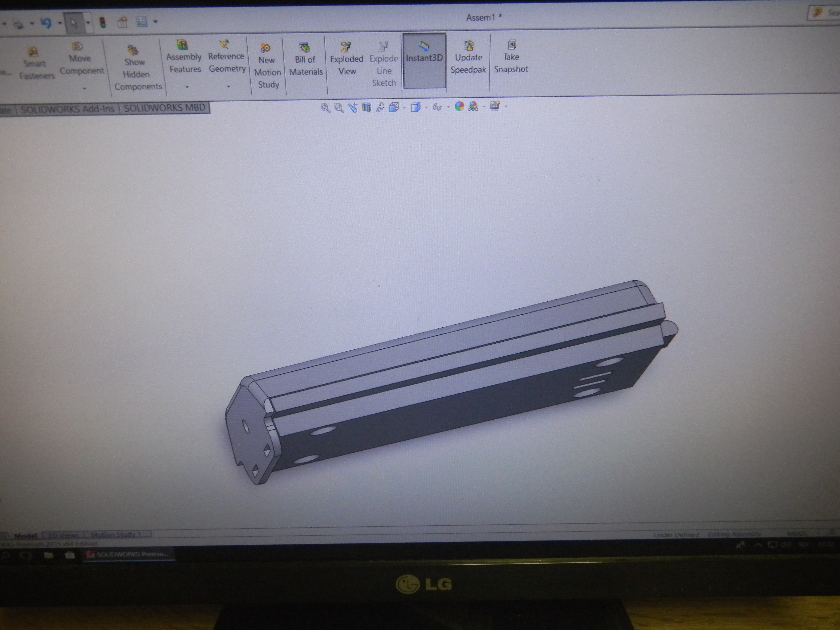Click the Display Style cube icon
The width and height of the screenshot is (840, 630).
(x=416, y=107)
